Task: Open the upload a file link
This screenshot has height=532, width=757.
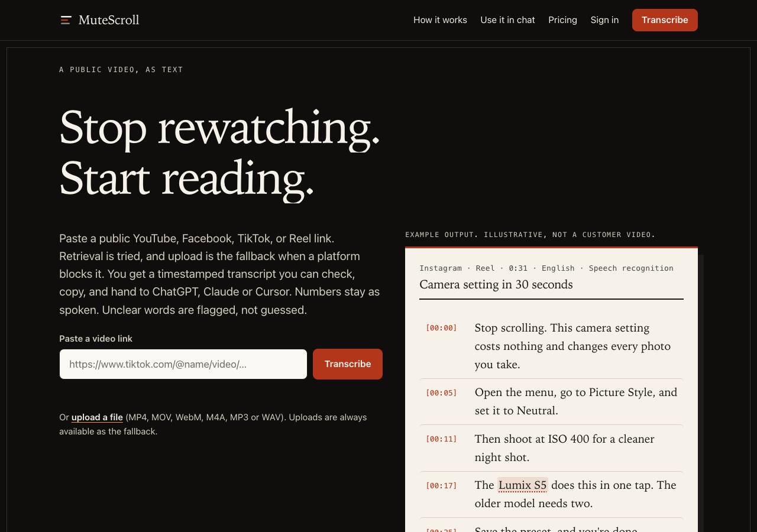Action: coord(97,417)
